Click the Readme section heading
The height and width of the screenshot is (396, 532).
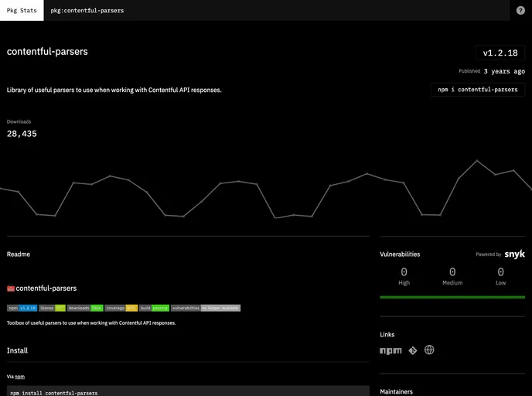(x=19, y=254)
